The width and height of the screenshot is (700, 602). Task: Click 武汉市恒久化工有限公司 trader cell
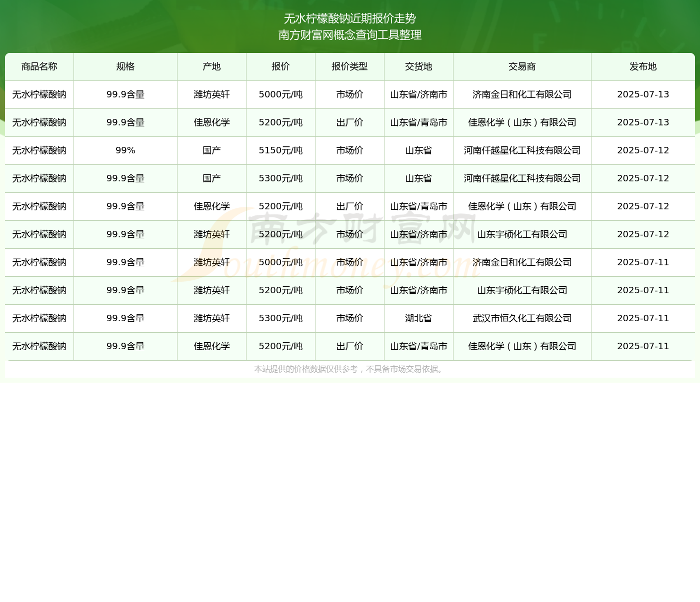pyautogui.click(x=522, y=318)
